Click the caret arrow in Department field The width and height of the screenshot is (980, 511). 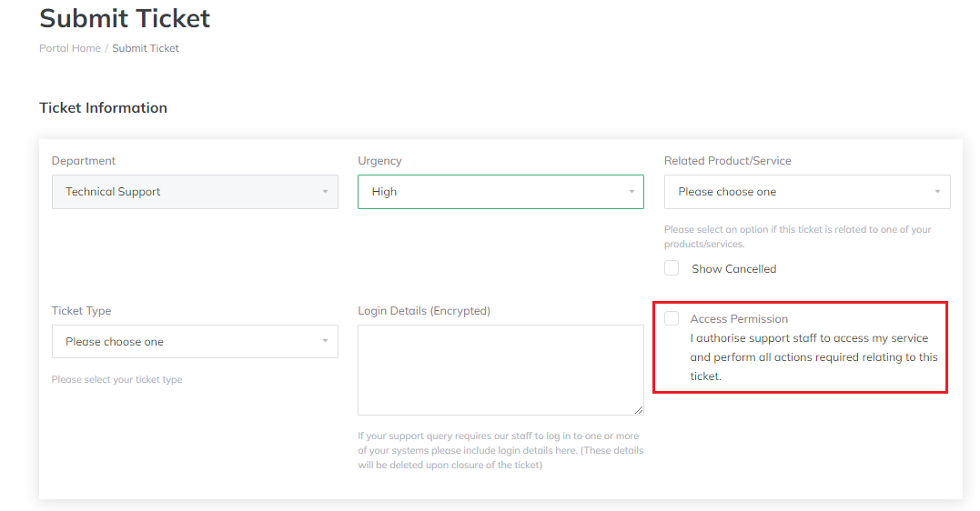[x=325, y=192]
